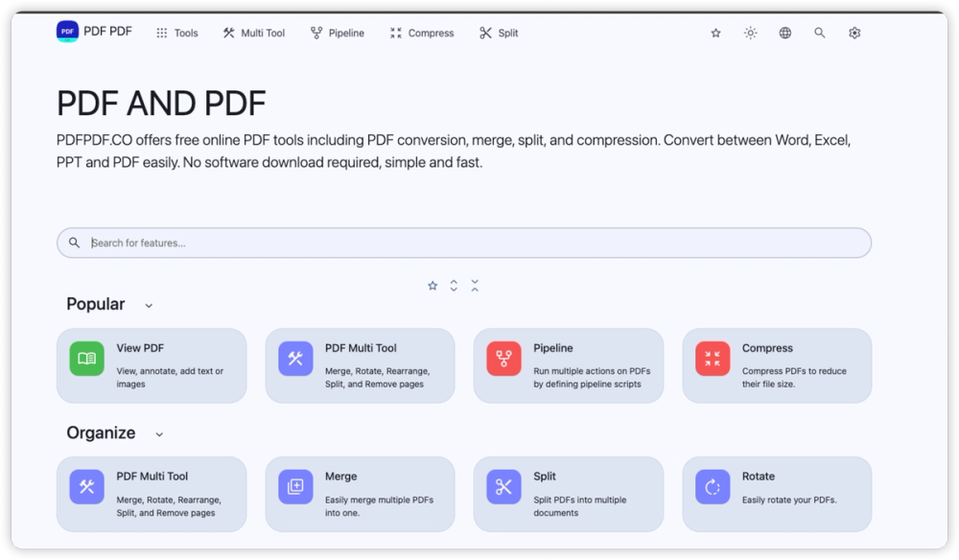The width and height of the screenshot is (959, 560).
Task: Toggle light/dark theme sun icon
Action: click(x=751, y=33)
